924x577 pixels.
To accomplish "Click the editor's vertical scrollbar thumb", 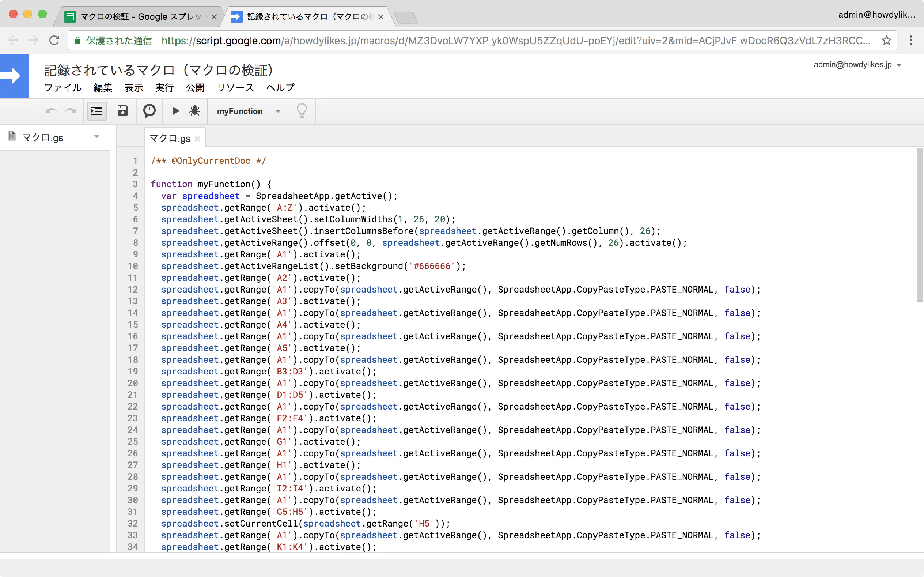I will [920, 225].
